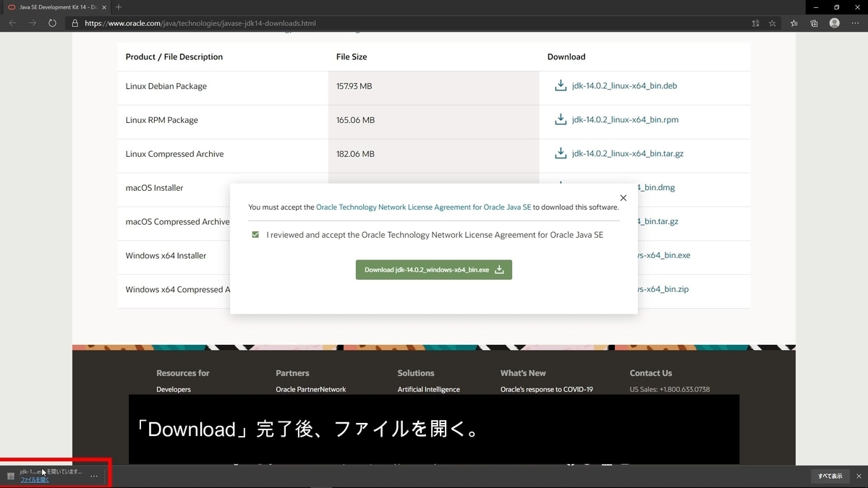Screen dimensions: 868x488
Task: Click the browser back arrow
Action: [x=12, y=23]
